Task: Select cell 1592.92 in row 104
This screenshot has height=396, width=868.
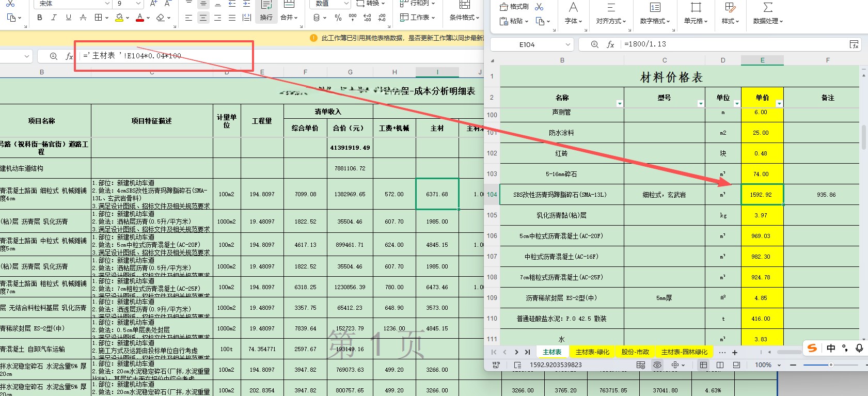Action: tap(762, 195)
